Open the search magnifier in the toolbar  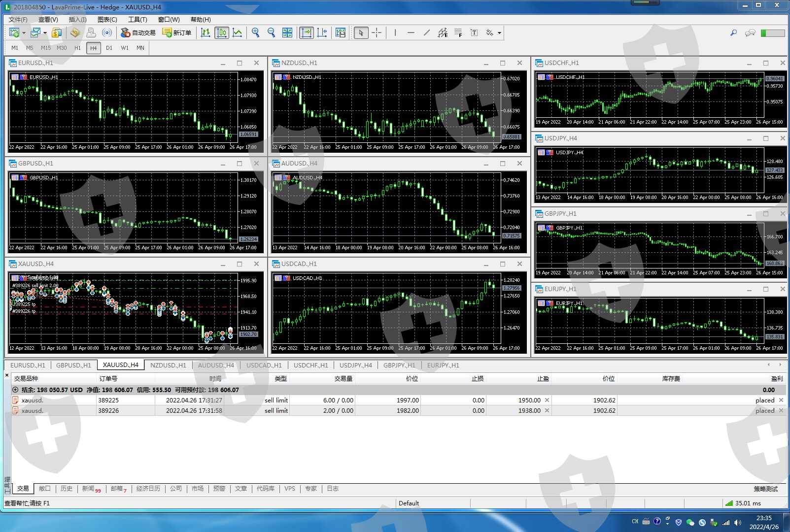pos(733,33)
